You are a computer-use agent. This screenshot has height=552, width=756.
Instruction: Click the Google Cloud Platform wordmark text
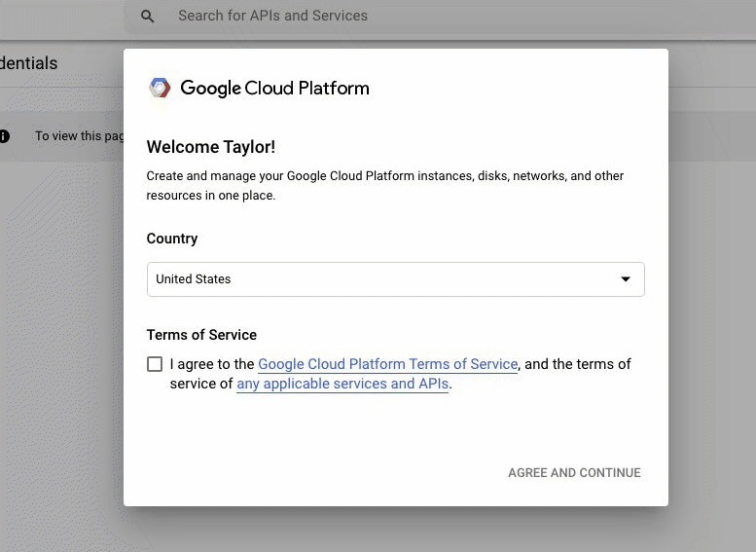274,89
